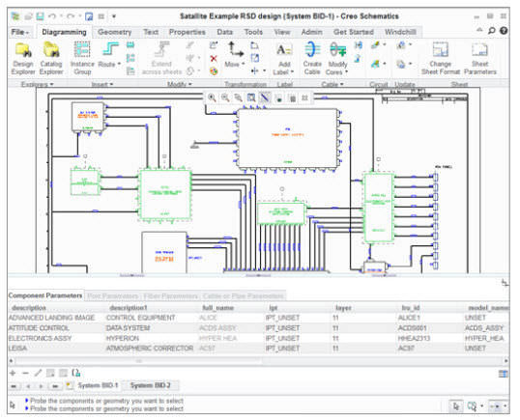Open Sheet Parameters
The height and width of the screenshot is (420, 520).
(x=479, y=58)
